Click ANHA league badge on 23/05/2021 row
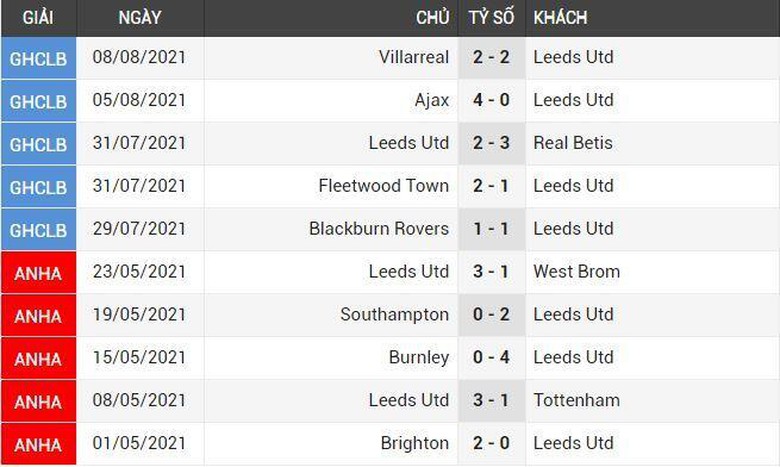 (38, 273)
